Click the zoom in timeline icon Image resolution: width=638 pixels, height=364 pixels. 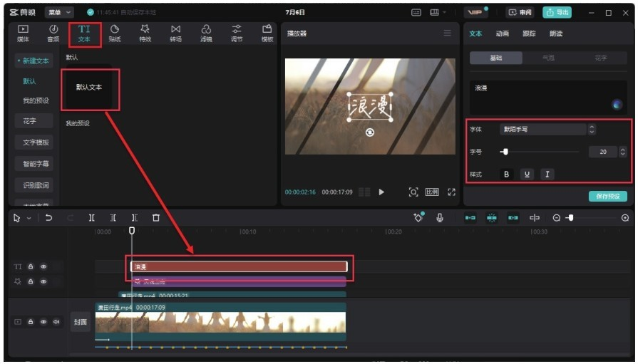click(x=625, y=218)
